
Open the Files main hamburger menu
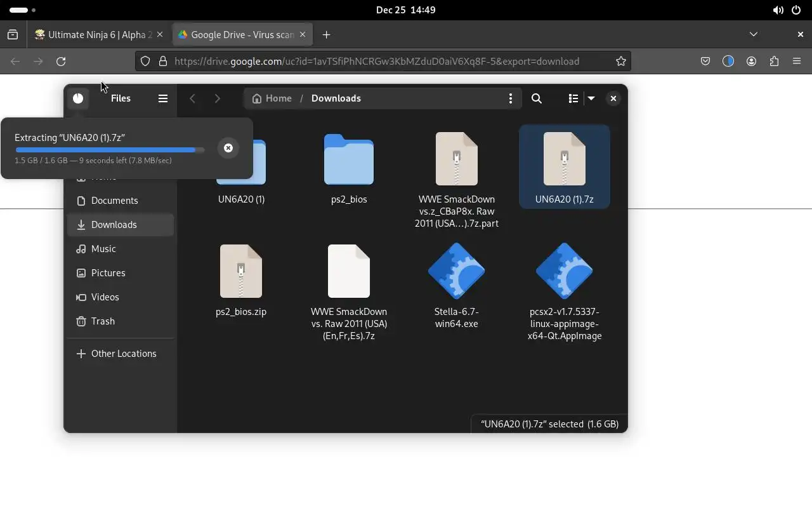click(163, 98)
